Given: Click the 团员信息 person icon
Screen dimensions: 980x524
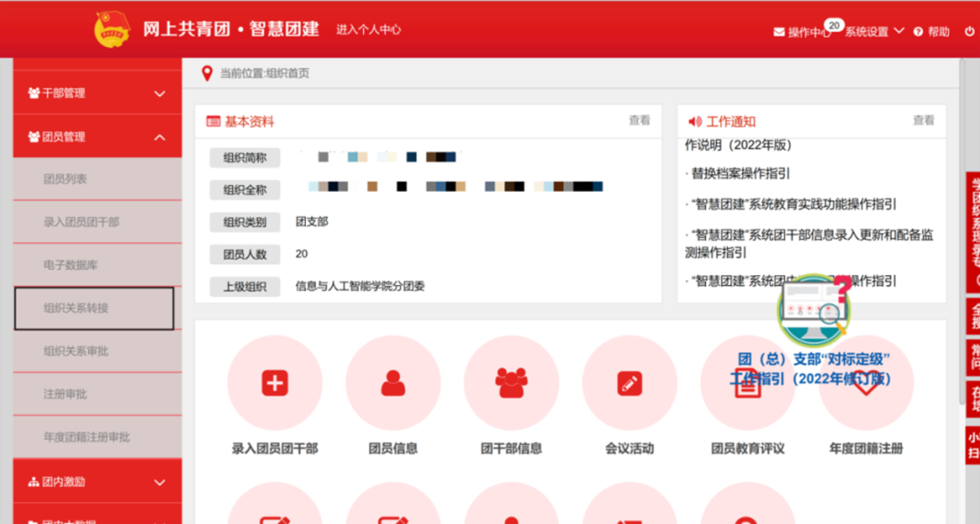Looking at the screenshot, I should 393,383.
